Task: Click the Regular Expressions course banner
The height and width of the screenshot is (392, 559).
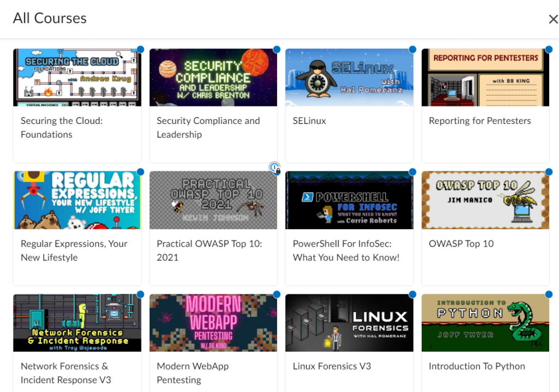Action: tap(77, 200)
